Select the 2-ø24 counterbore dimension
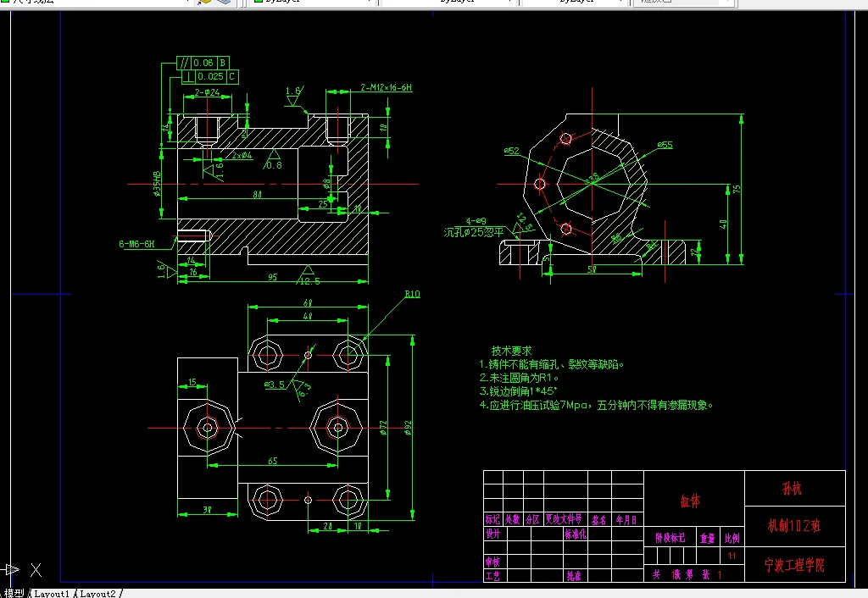Viewport: 868px width, 598px height. [x=207, y=92]
